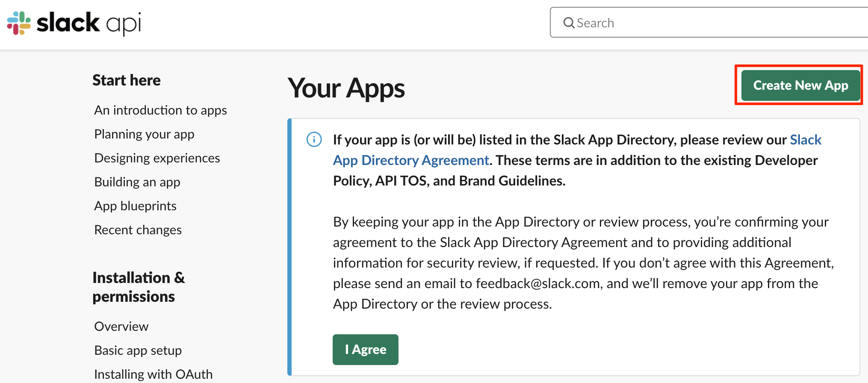
Task: Go to Planning your app
Action: coord(144,134)
